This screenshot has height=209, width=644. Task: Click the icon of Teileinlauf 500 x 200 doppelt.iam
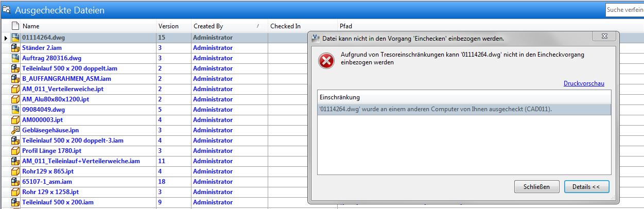click(x=15, y=68)
